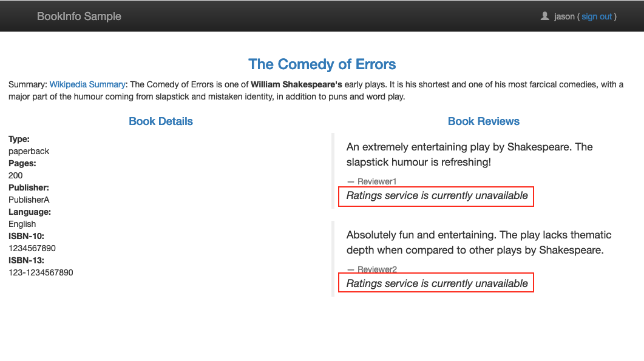The width and height of the screenshot is (644, 361).
Task: Click the "Pages:" label
Action: click(x=22, y=163)
